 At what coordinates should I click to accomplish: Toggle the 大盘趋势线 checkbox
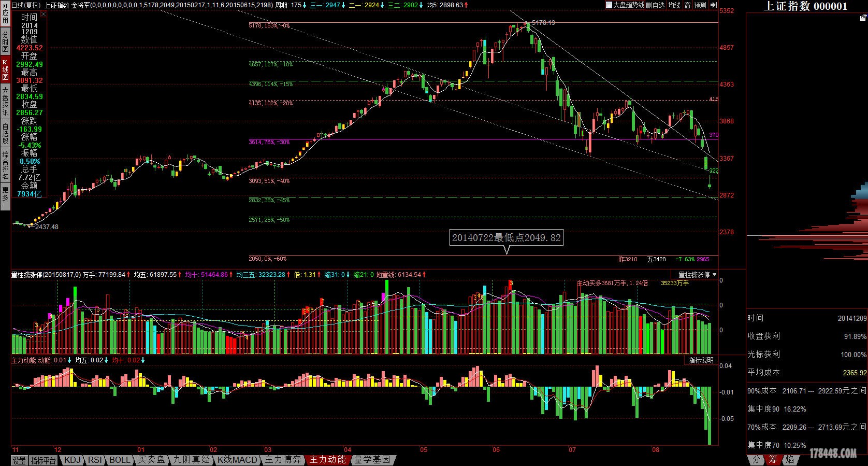pos(610,5)
